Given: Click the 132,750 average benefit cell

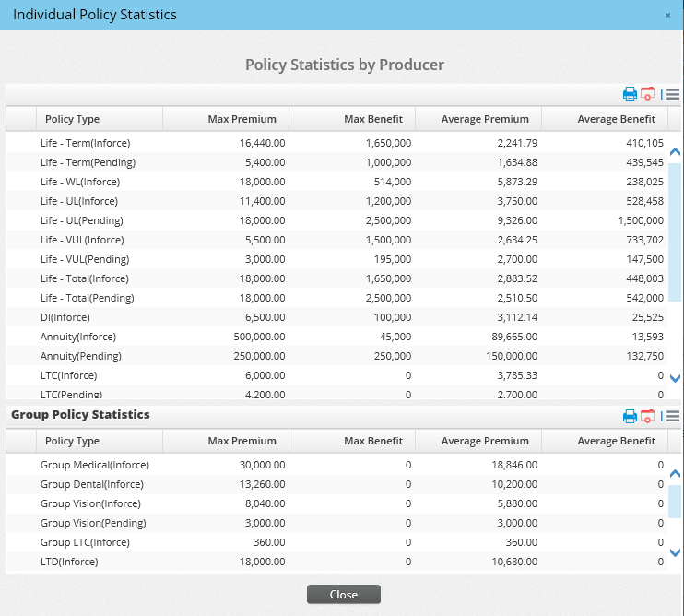Looking at the screenshot, I should click(x=645, y=356).
